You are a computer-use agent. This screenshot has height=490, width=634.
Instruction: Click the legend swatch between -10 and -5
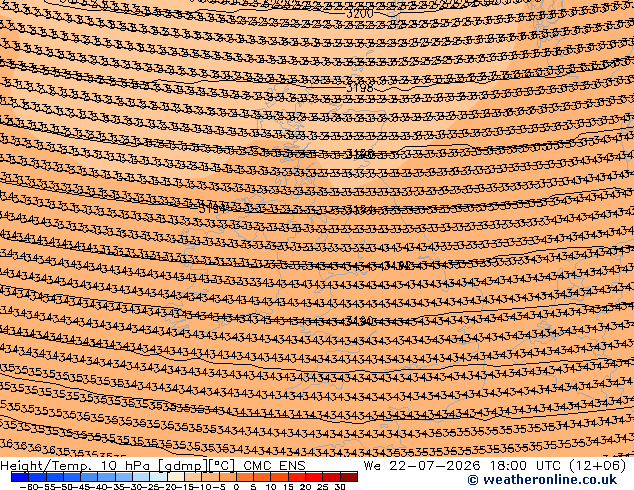coord(210,477)
